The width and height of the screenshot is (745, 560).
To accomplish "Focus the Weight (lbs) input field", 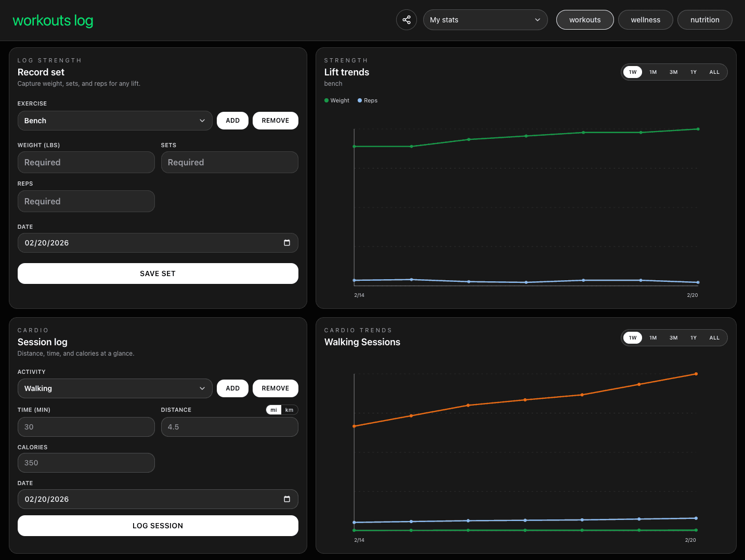I will (86, 162).
